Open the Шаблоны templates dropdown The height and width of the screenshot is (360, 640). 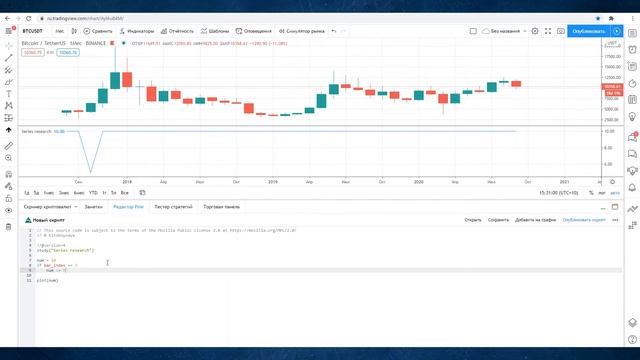pyautogui.click(x=215, y=31)
